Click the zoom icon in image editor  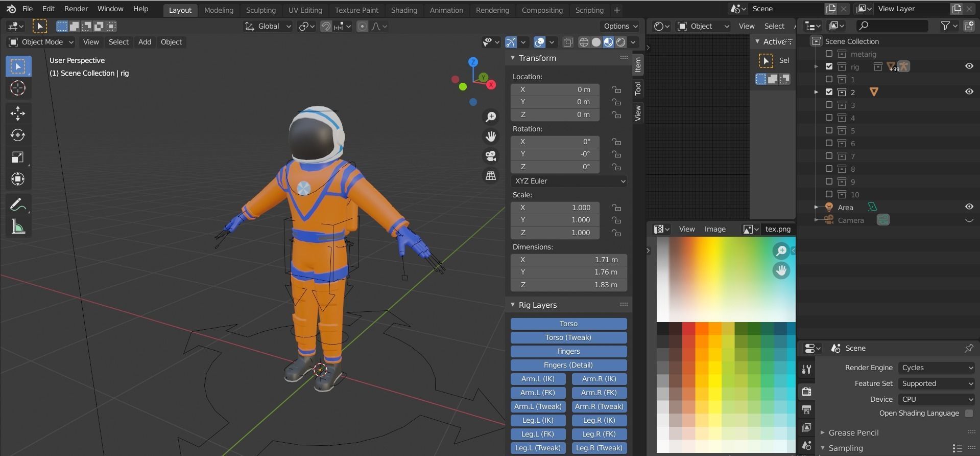[x=781, y=250]
